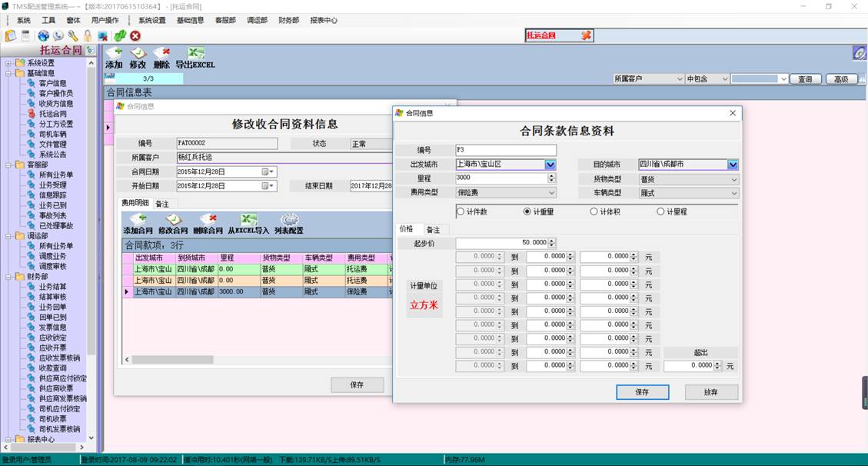Open the 出发城市 dropdown

click(550, 165)
